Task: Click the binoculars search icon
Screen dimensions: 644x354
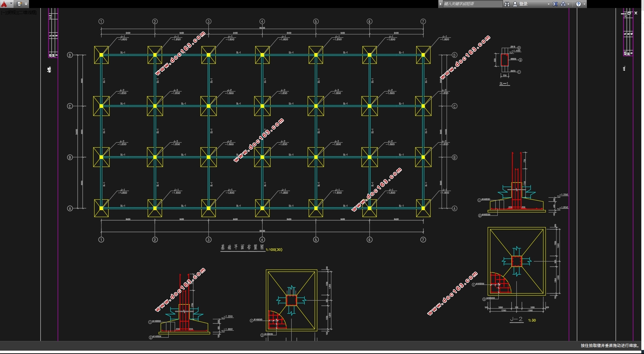Action: pyautogui.click(x=507, y=4)
